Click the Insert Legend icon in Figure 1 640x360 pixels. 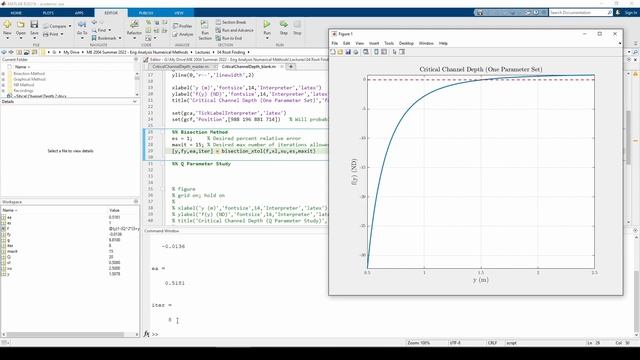point(384,52)
